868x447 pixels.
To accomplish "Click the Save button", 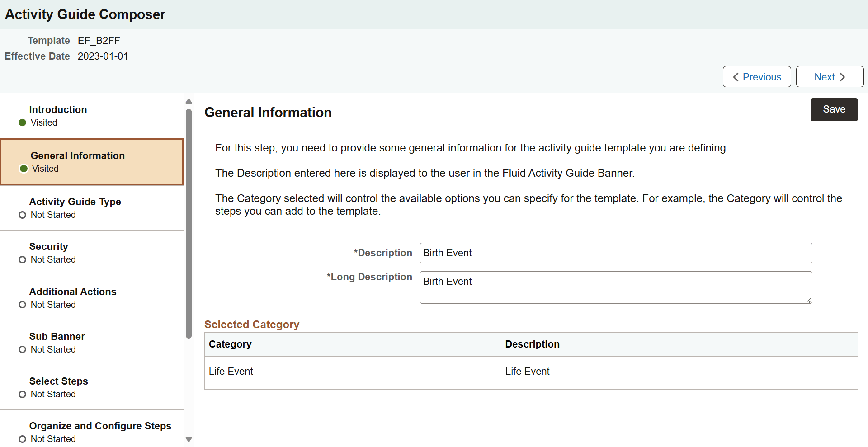I will point(834,109).
